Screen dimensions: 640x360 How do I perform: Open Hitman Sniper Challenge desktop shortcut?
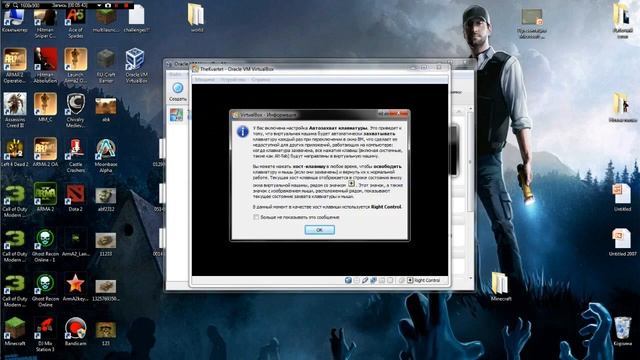tap(45, 23)
